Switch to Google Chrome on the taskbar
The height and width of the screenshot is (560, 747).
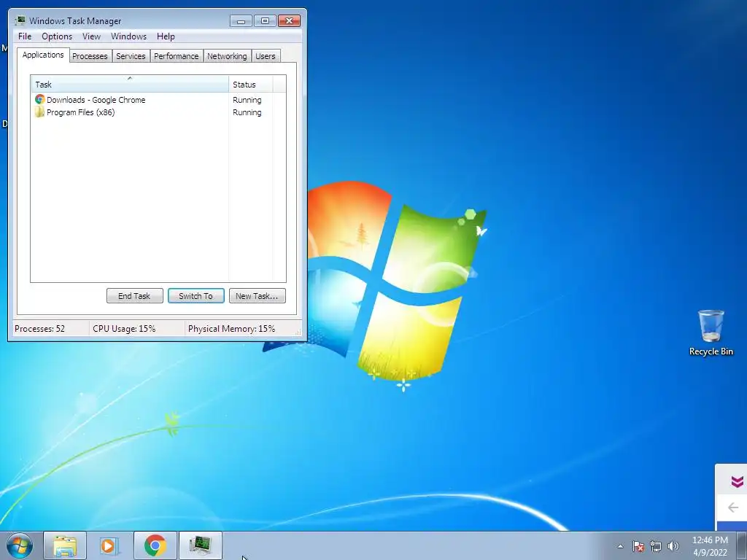pyautogui.click(x=155, y=545)
